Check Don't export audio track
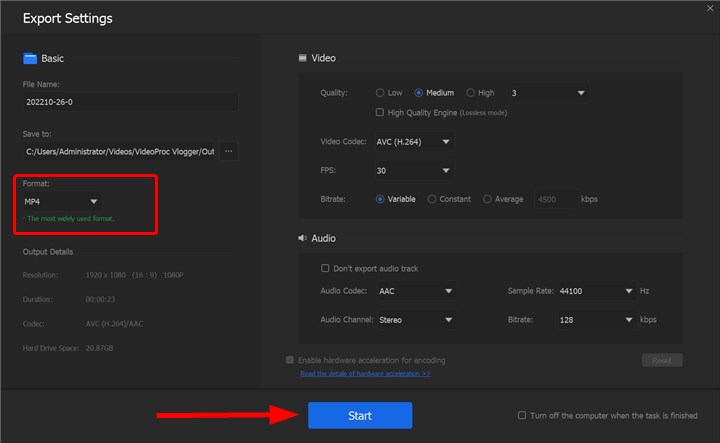Viewport: 720px width, 443px height. (x=325, y=268)
